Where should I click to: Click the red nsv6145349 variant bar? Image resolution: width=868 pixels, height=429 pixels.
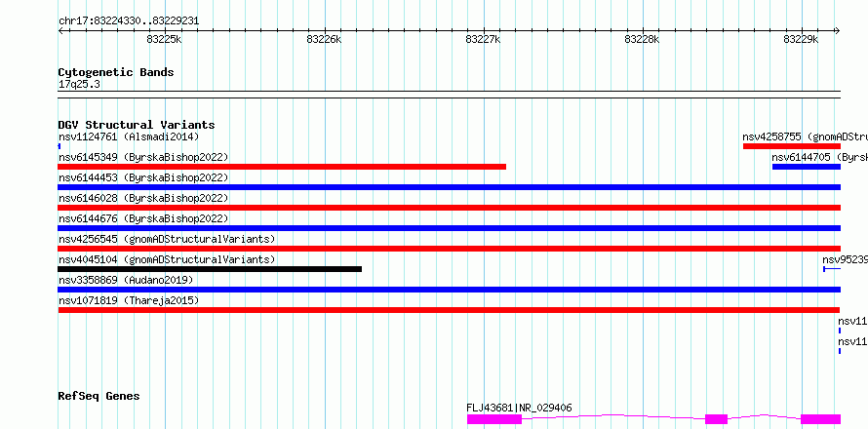tap(282, 167)
